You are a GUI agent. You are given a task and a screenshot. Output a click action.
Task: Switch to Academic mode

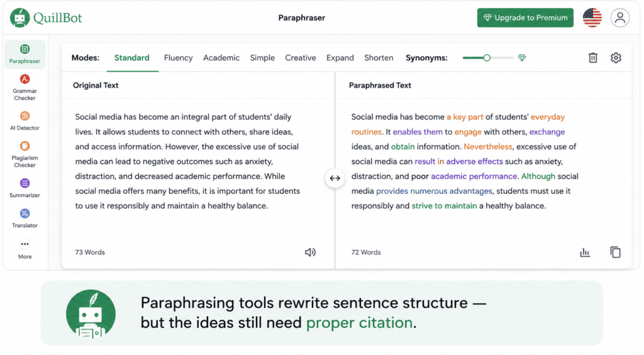221,57
